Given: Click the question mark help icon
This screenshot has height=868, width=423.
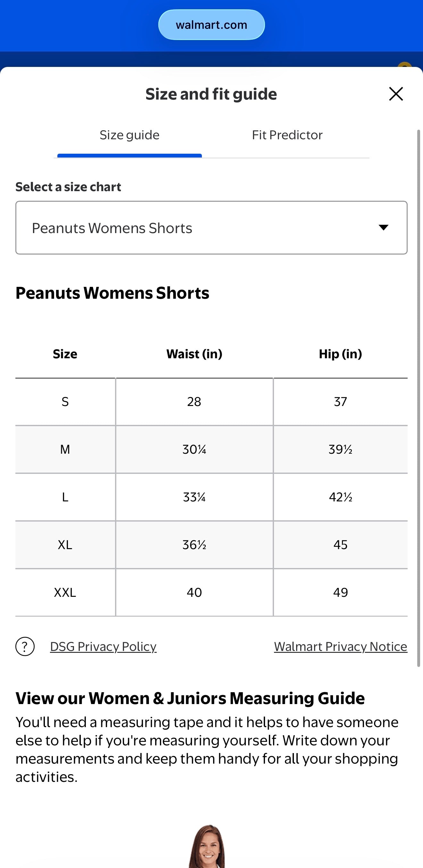Looking at the screenshot, I should pos(25,646).
